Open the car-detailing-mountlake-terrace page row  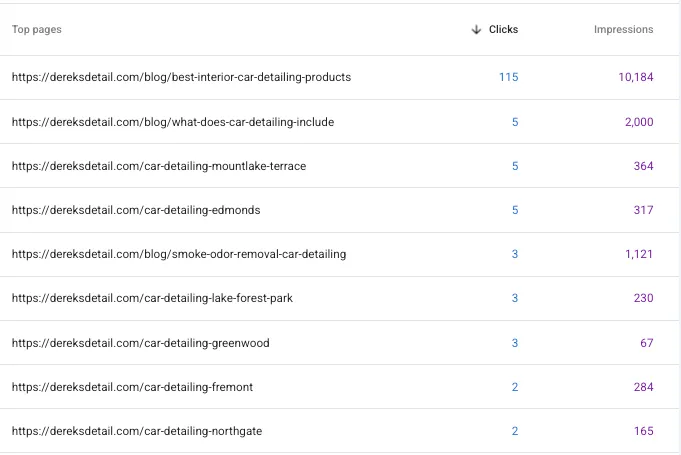(x=340, y=166)
